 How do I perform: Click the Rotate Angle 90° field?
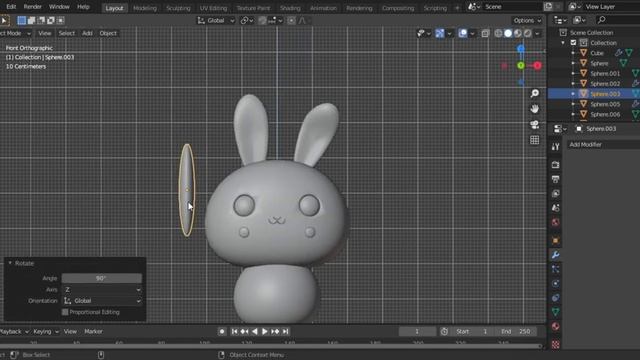[x=102, y=278]
